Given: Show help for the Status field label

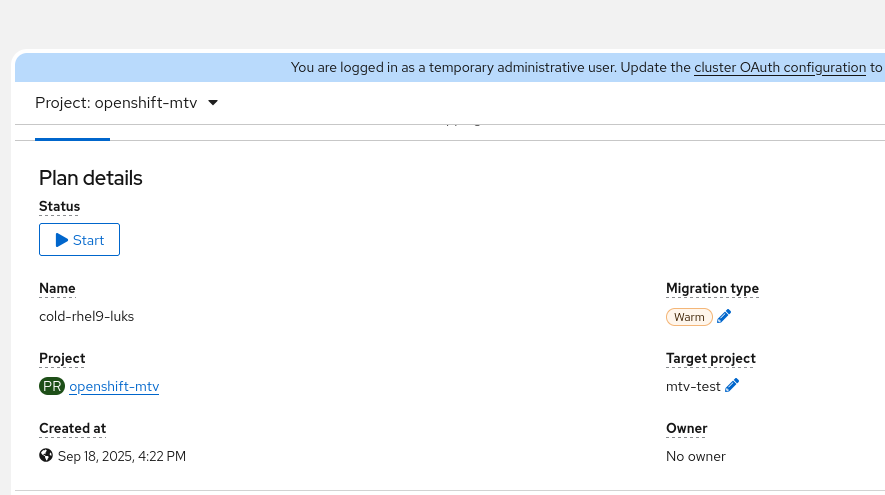Looking at the screenshot, I should pos(59,207).
